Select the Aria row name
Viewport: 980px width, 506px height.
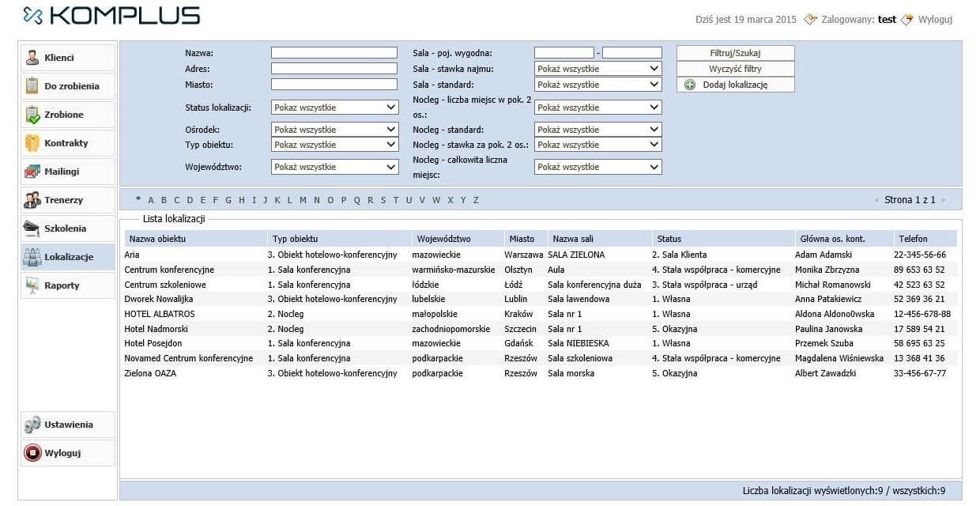[132, 255]
